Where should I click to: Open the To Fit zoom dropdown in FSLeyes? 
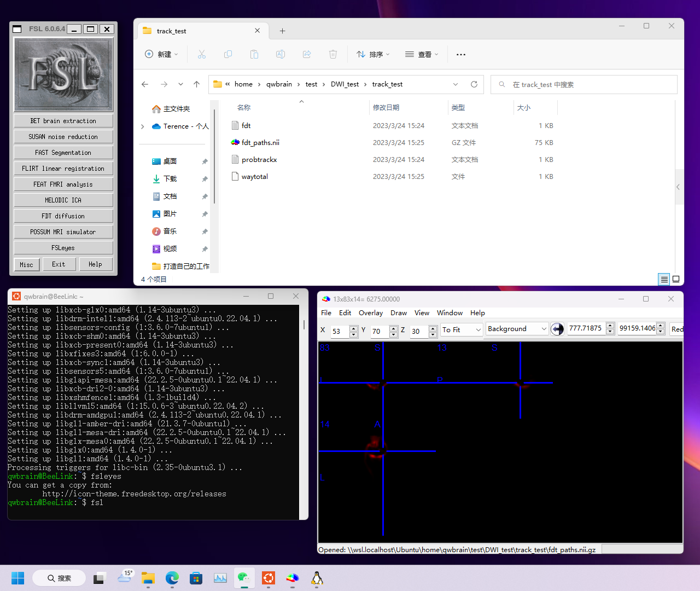point(461,329)
